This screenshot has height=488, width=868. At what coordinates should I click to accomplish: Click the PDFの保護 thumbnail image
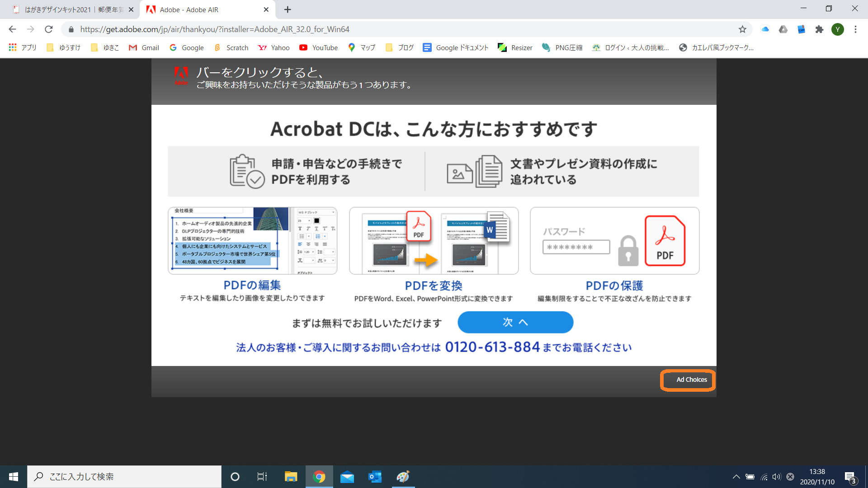(614, 241)
